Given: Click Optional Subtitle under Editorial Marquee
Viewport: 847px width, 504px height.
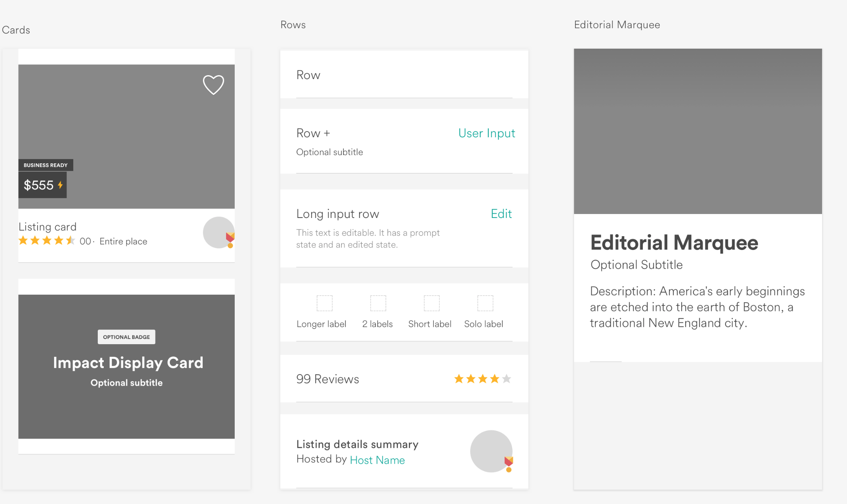Looking at the screenshot, I should pyautogui.click(x=636, y=265).
